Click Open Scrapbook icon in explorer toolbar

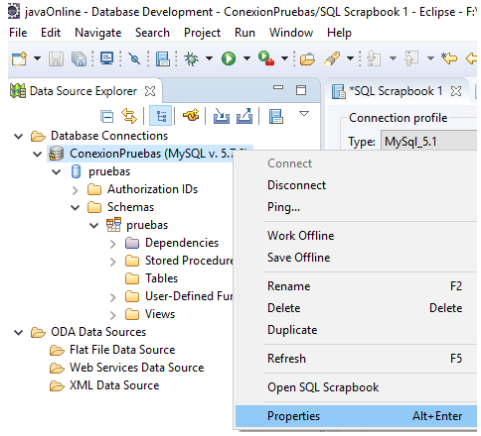click(x=276, y=117)
